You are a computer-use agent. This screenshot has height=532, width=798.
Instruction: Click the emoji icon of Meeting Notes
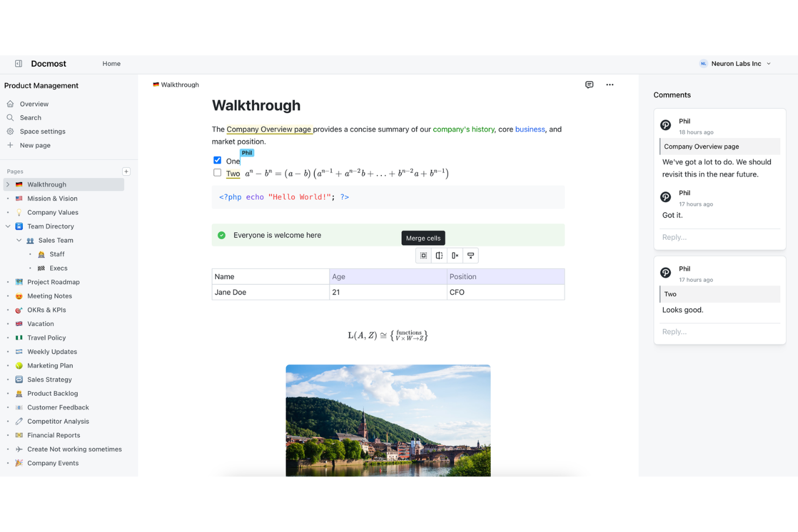tap(19, 296)
